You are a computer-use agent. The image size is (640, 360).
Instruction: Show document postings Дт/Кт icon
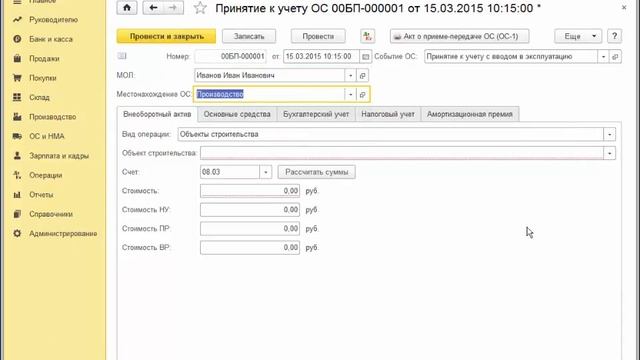[367, 36]
